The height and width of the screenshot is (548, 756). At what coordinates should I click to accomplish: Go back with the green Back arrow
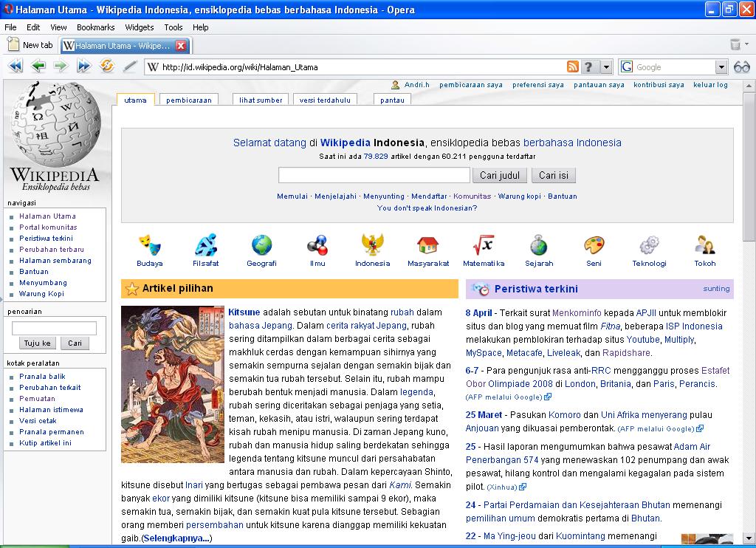(x=38, y=66)
